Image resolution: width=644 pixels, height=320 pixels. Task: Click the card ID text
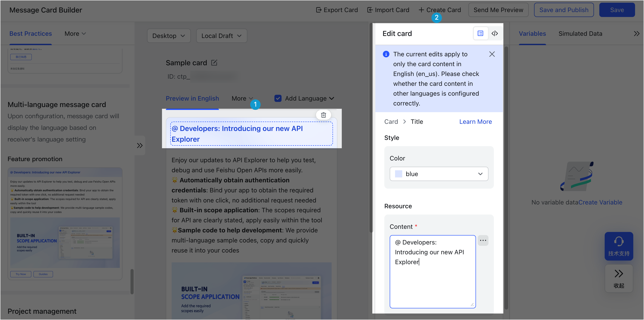(x=202, y=76)
